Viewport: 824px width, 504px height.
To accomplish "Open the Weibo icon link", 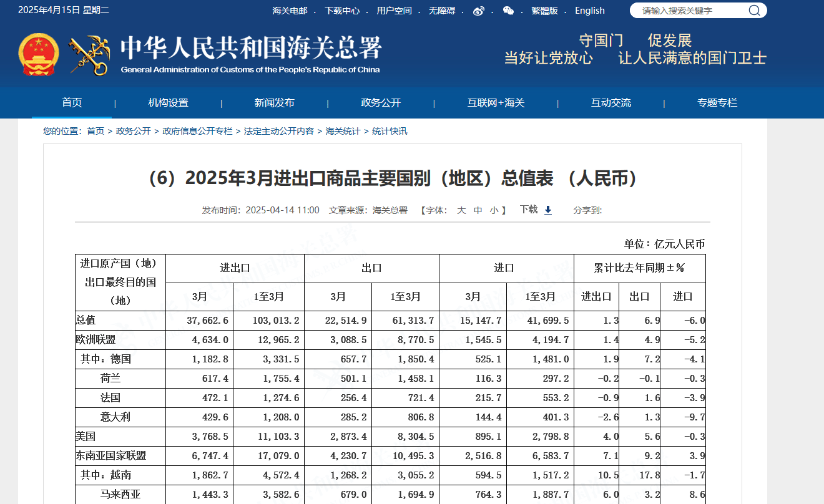I will click(x=479, y=11).
